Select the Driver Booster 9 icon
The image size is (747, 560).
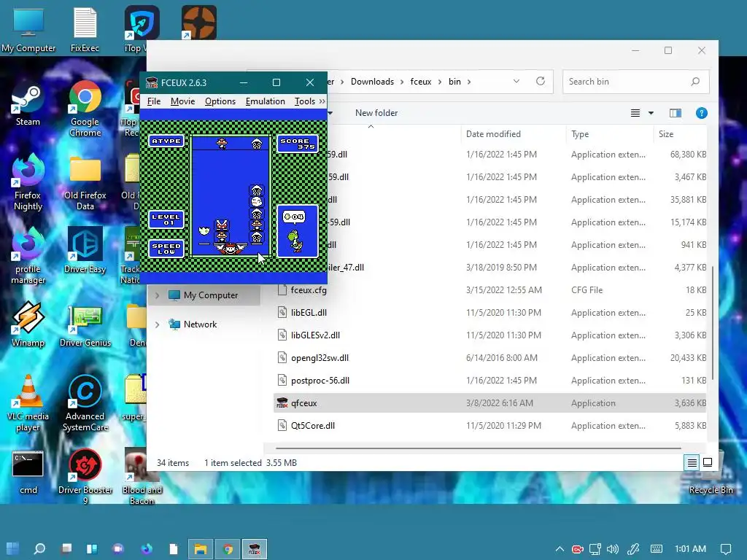click(x=85, y=476)
